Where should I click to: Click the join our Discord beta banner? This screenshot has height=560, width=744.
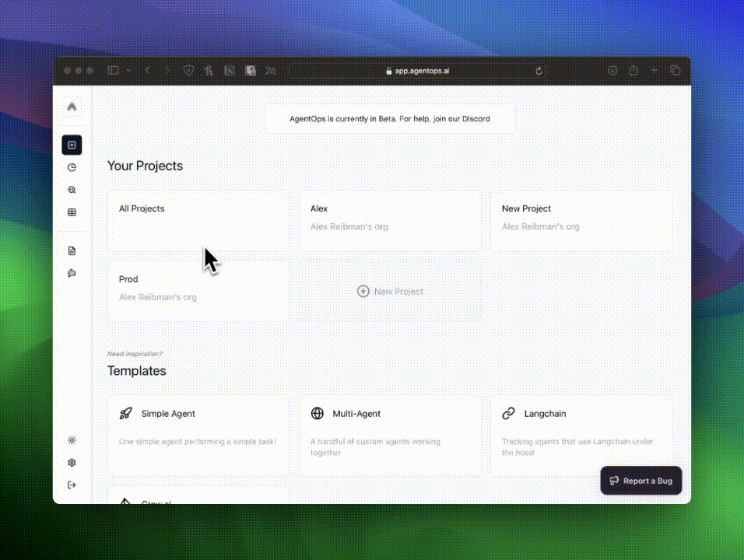pos(390,118)
